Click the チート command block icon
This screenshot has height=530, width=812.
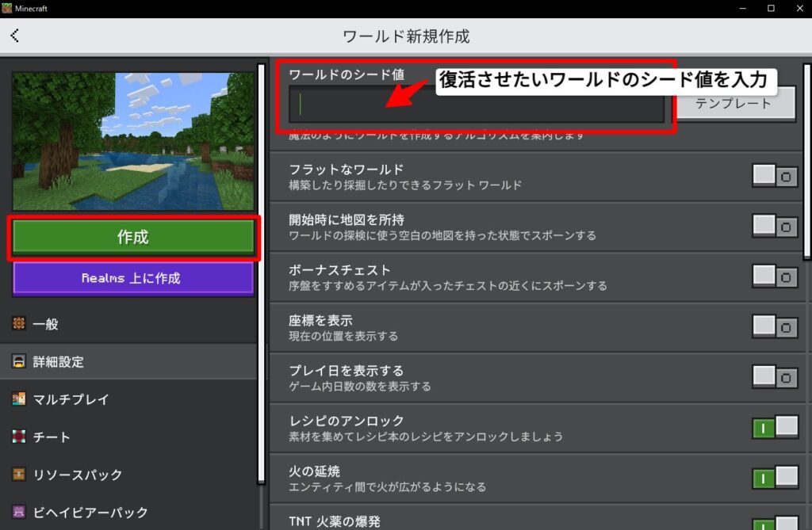coord(19,437)
